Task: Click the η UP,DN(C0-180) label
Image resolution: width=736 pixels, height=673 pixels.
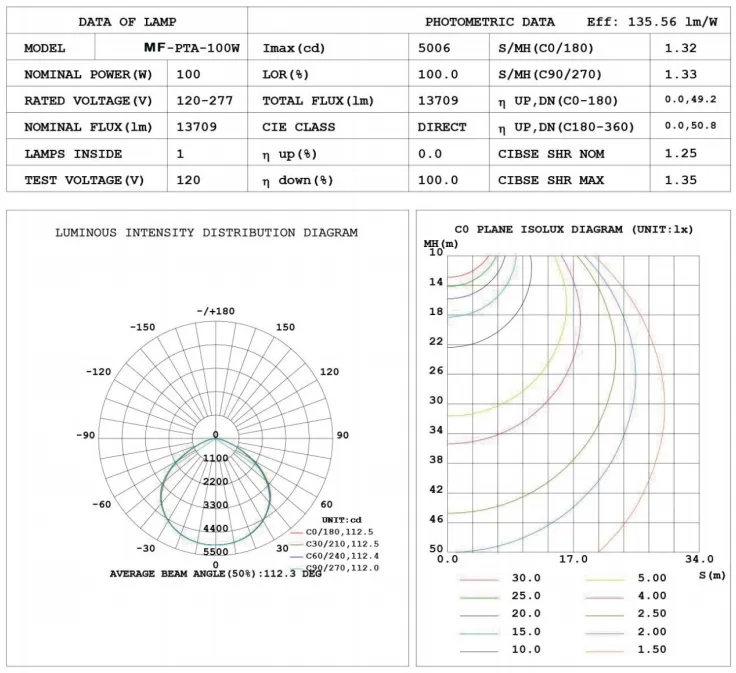Action: click(x=558, y=101)
